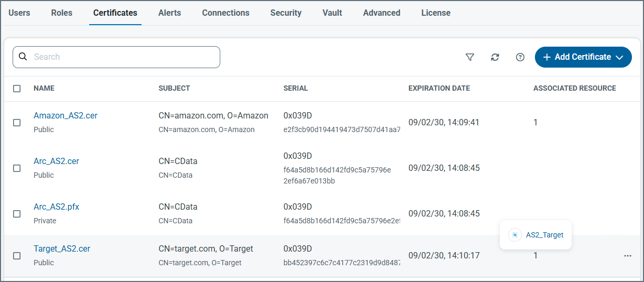Open the Vault tab
The image size is (644, 282).
pyautogui.click(x=332, y=13)
